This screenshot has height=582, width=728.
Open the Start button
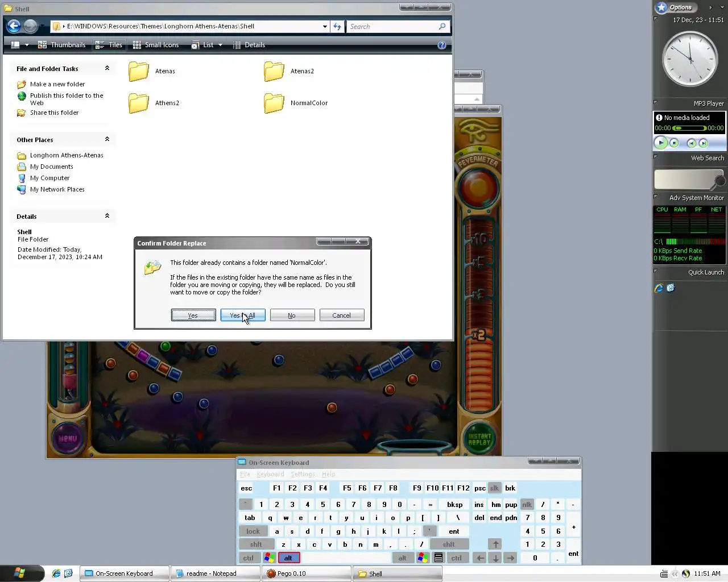click(22, 573)
